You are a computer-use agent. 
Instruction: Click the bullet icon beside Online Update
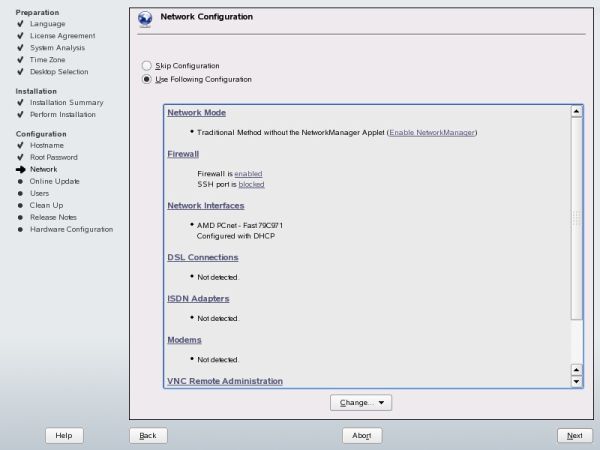(x=21, y=181)
